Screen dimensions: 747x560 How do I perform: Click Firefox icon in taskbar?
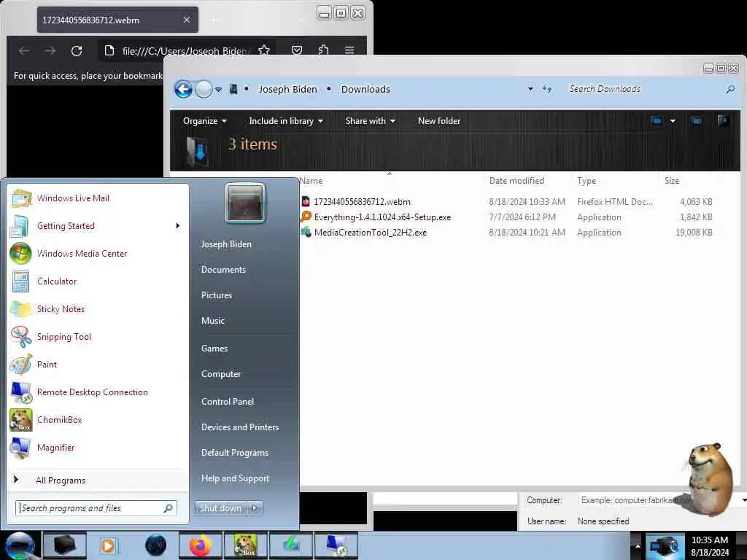tap(201, 545)
